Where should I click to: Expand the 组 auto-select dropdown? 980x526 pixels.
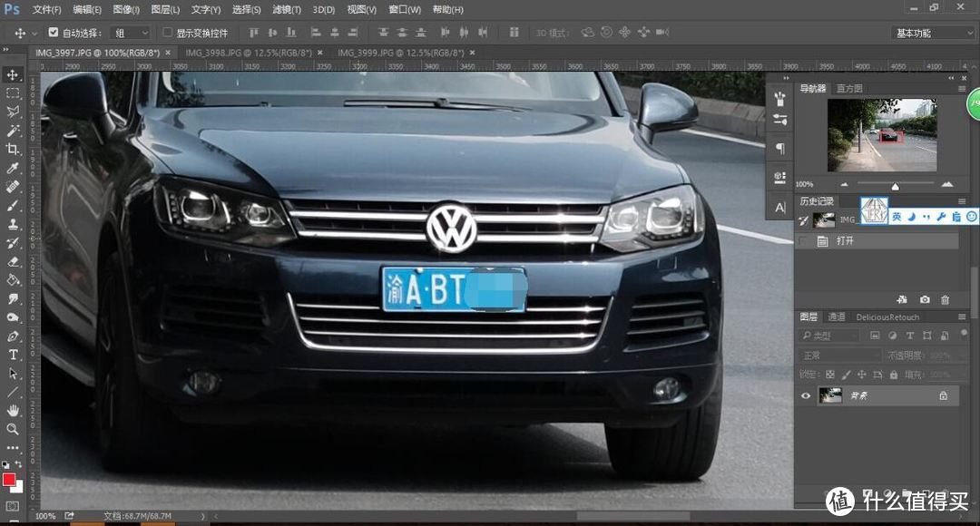coord(130,33)
